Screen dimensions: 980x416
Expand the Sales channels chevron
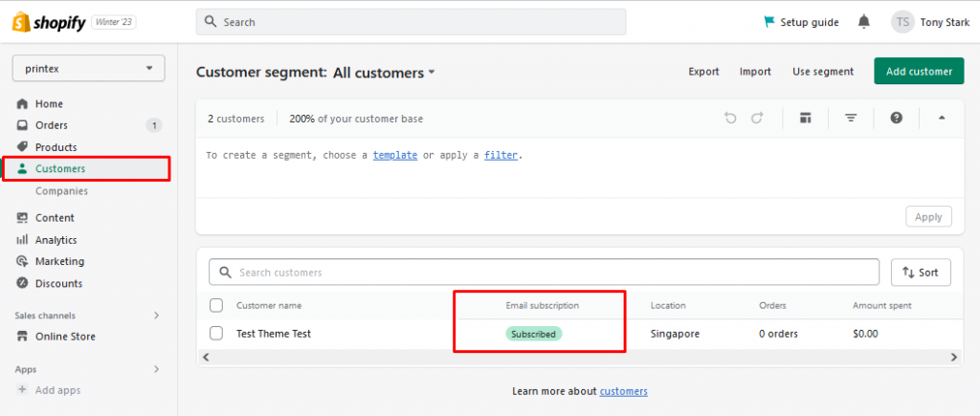(156, 316)
